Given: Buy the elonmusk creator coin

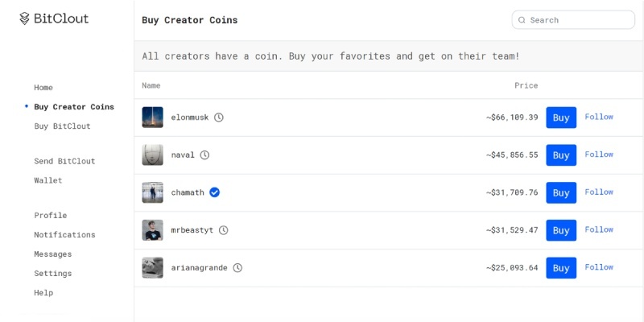Looking at the screenshot, I should pos(561,118).
